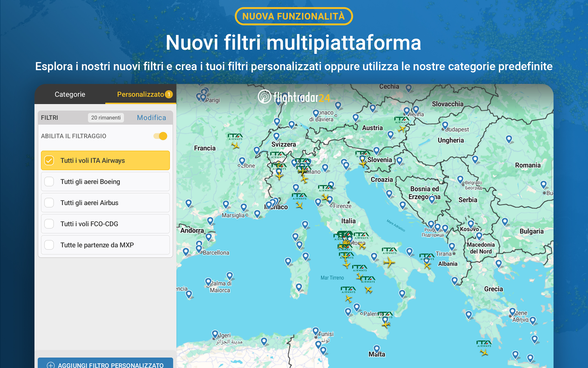Click the airport pin at Lione
This screenshot has height=368, width=588.
coord(242,161)
